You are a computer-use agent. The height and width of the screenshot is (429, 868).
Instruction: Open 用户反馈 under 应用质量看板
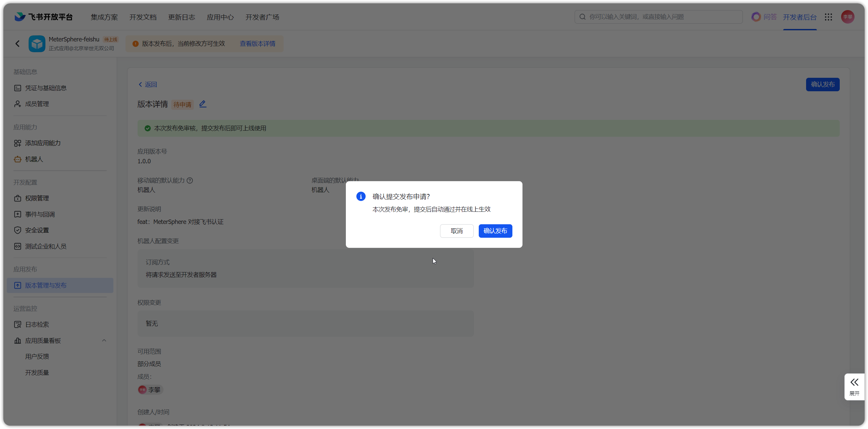point(37,357)
